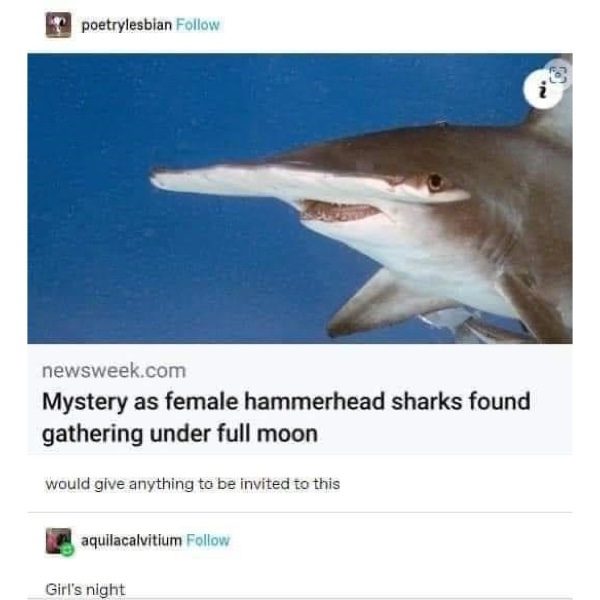The image size is (600, 600).
Task: Tap the visual search lens icon
Action: [558, 75]
